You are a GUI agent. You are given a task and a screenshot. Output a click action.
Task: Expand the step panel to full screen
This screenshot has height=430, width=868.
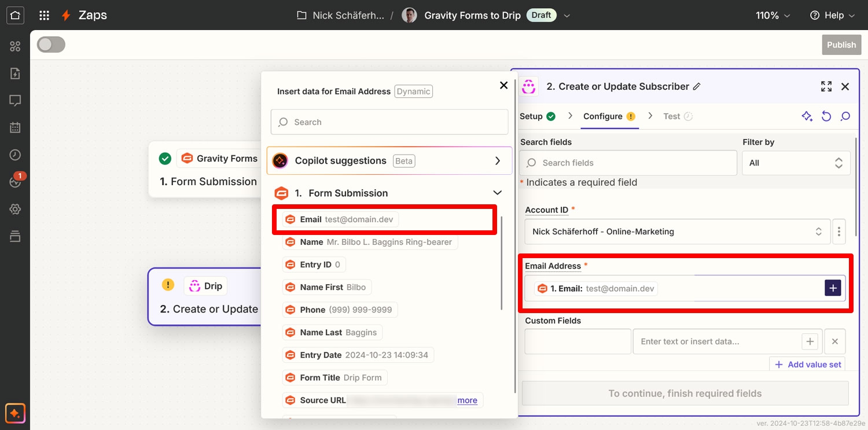click(x=826, y=86)
